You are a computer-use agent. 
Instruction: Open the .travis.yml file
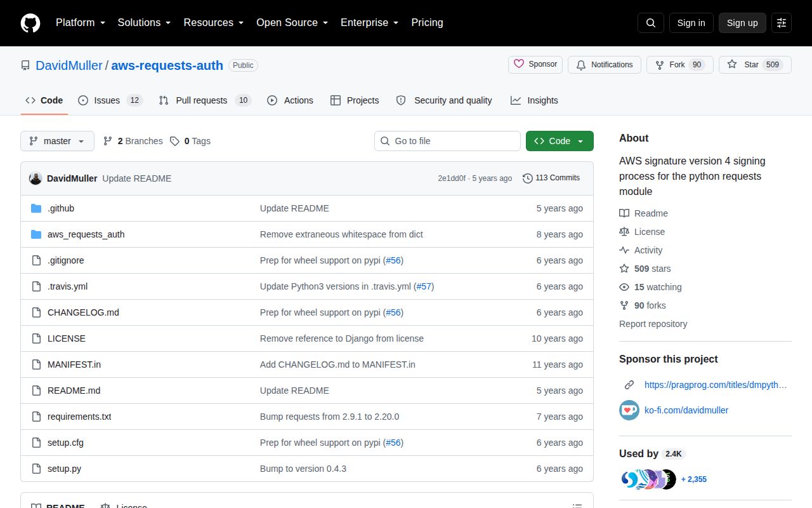point(67,286)
